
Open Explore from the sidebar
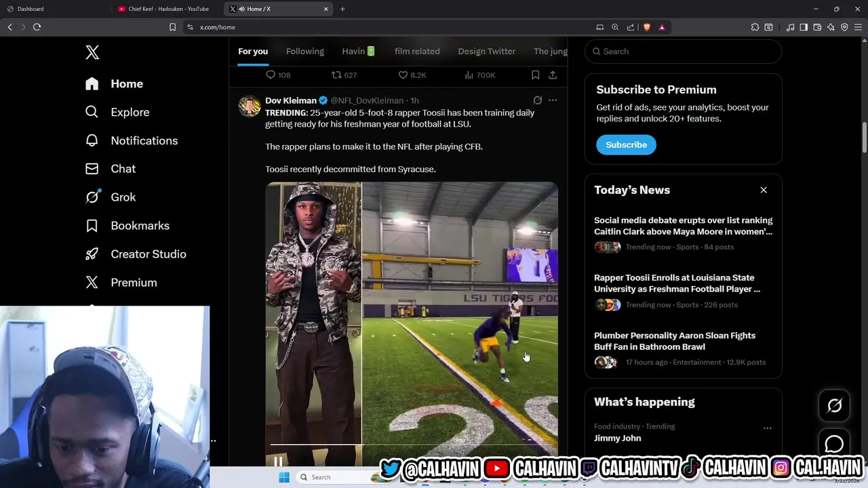(x=117, y=113)
